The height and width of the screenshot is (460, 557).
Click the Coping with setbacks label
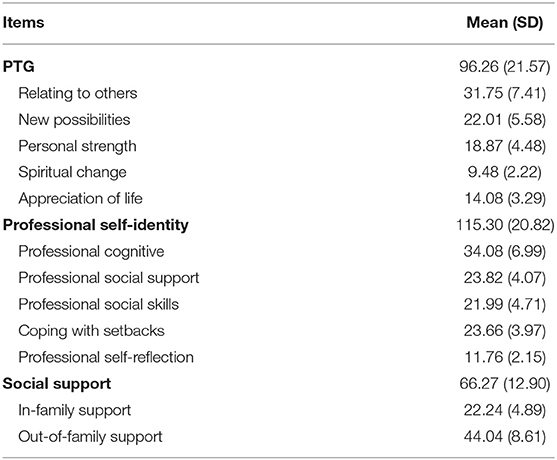click(91, 331)
